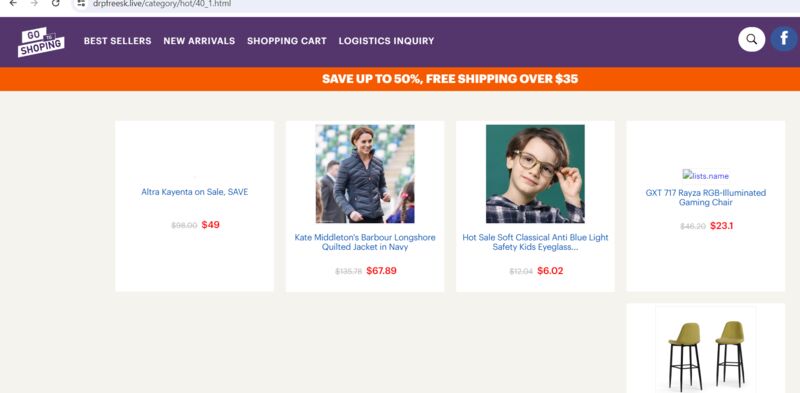This screenshot has height=393, width=800.
Task: Go forward with browser forward arrow
Action: tap(34, 3)
